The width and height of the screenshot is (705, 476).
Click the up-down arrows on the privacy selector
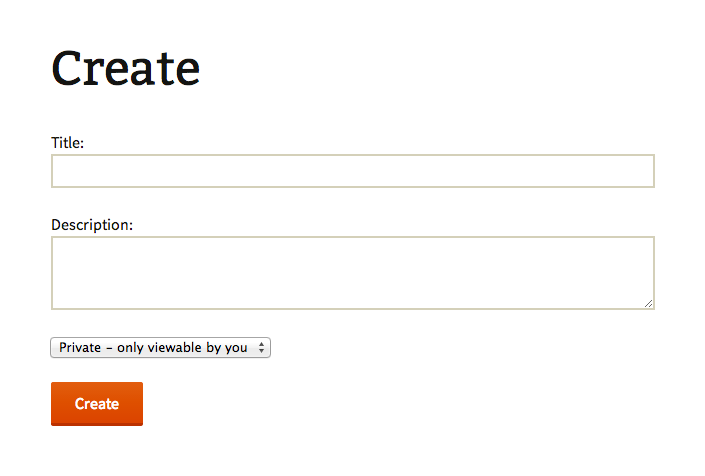pos(261,348)
